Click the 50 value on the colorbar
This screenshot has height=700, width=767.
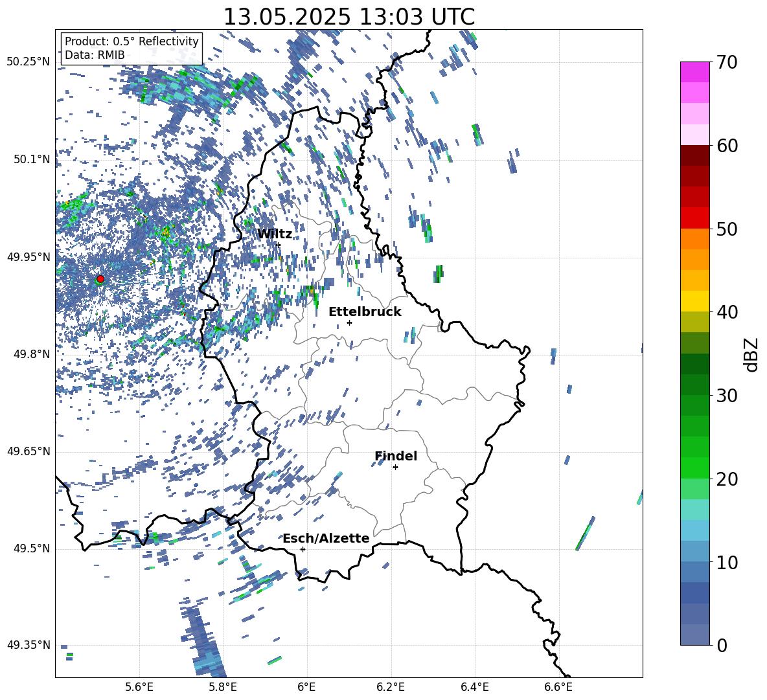(x=727, y=229)
